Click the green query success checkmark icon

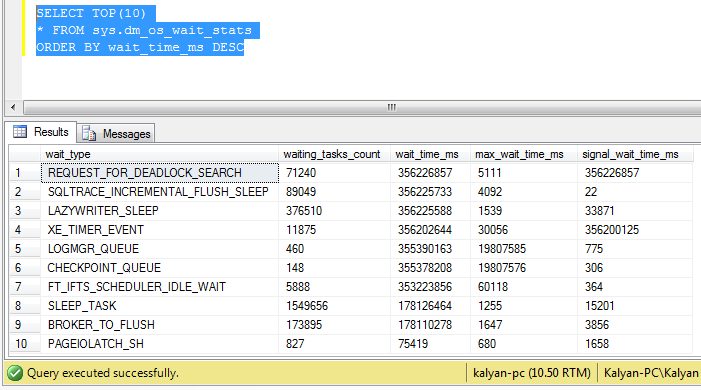tap(15, 373)
